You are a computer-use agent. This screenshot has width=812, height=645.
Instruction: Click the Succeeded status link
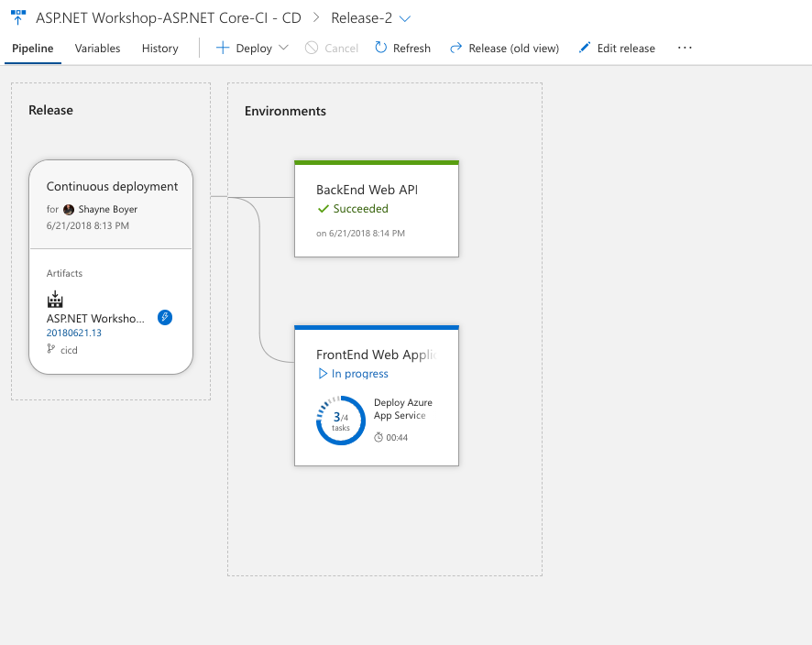click(360, 209)
